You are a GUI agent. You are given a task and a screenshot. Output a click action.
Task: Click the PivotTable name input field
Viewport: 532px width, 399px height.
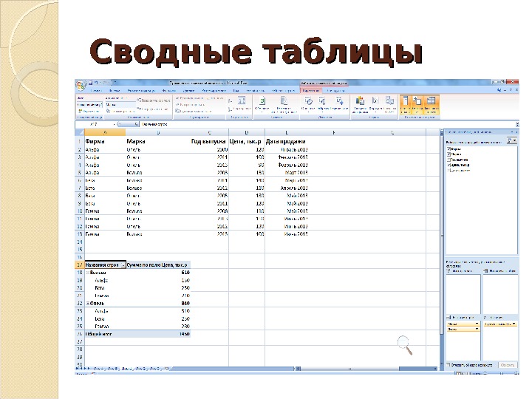point(89,104)
